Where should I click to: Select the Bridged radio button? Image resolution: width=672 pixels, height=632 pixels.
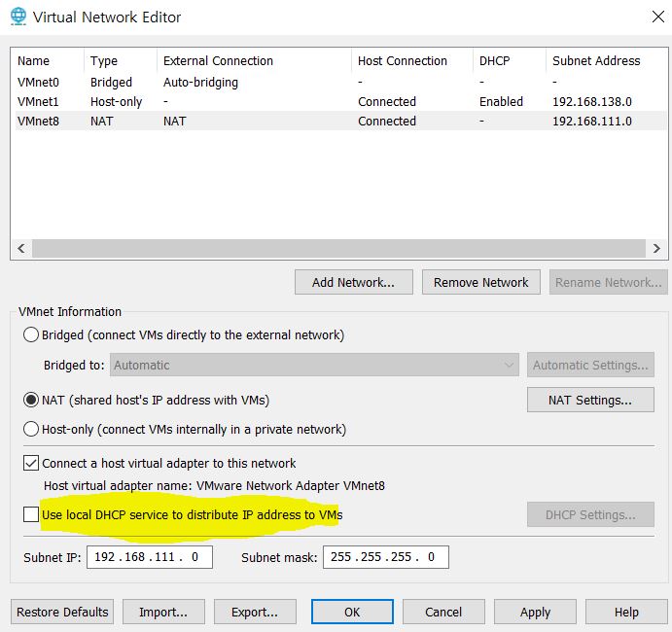pyautogui.click(x=31, y=334)
